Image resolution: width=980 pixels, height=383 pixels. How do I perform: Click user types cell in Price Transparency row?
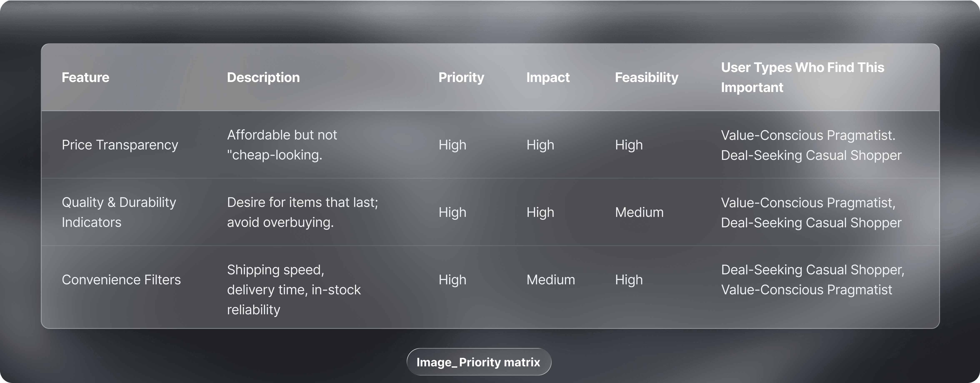(811, 145)
